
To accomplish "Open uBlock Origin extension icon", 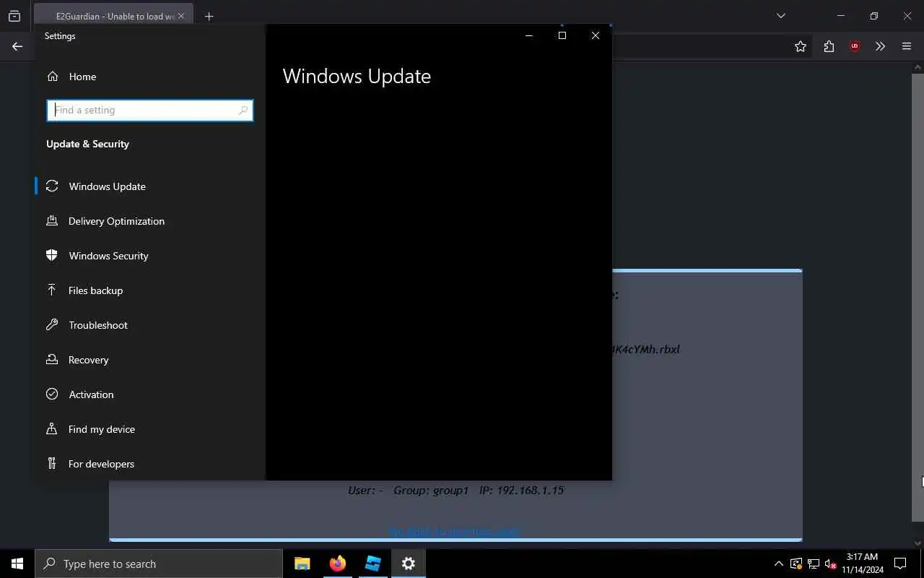I will pos(855,46).
